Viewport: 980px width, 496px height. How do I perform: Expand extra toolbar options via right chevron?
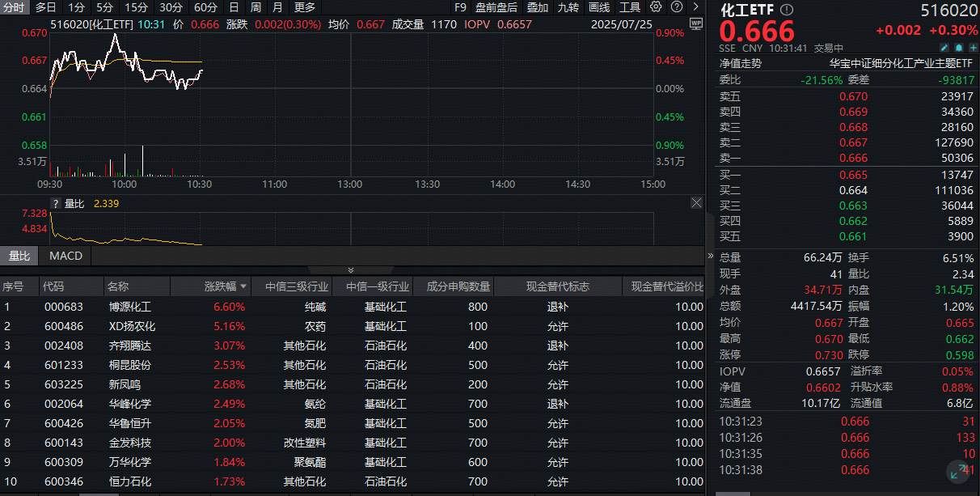click(x=695, y=7)
